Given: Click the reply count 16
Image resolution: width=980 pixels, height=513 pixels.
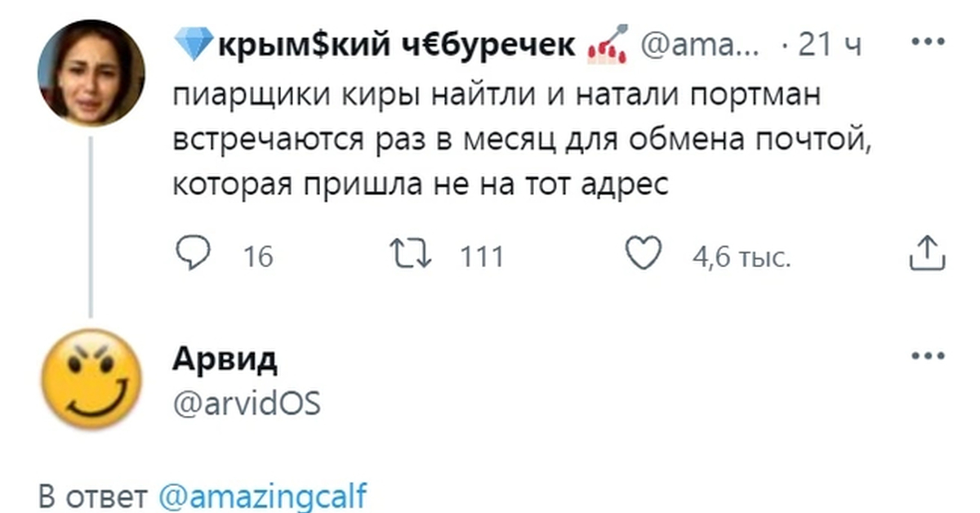Looking at the screenshot, I should [258, 257].
